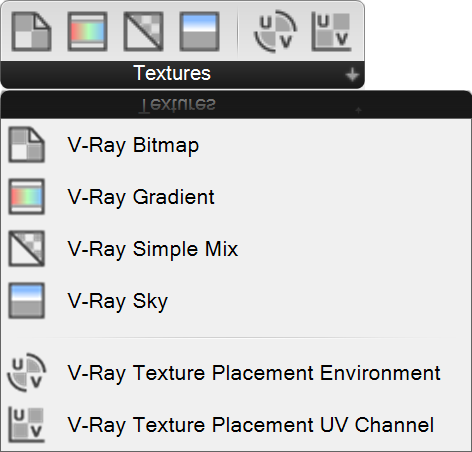The width and height of the screenshot is (472, 452).
Task: Select the Simple Mix toolbar icon
Action: click(x=143, y=32)
